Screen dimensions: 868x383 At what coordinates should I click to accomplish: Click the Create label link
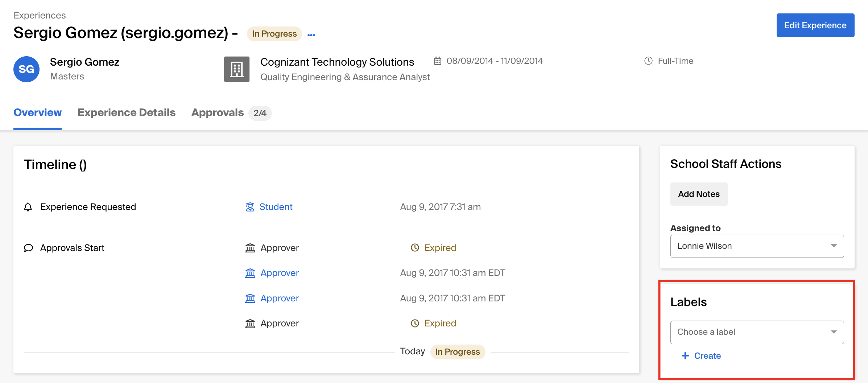707,356
